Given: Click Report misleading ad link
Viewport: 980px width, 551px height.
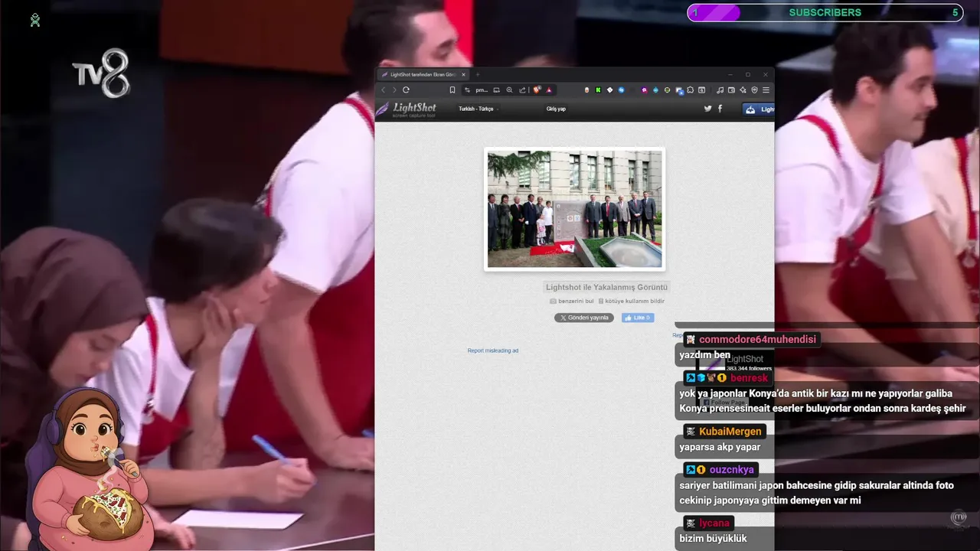Looking at the screenshot, I should click(493, 350).
